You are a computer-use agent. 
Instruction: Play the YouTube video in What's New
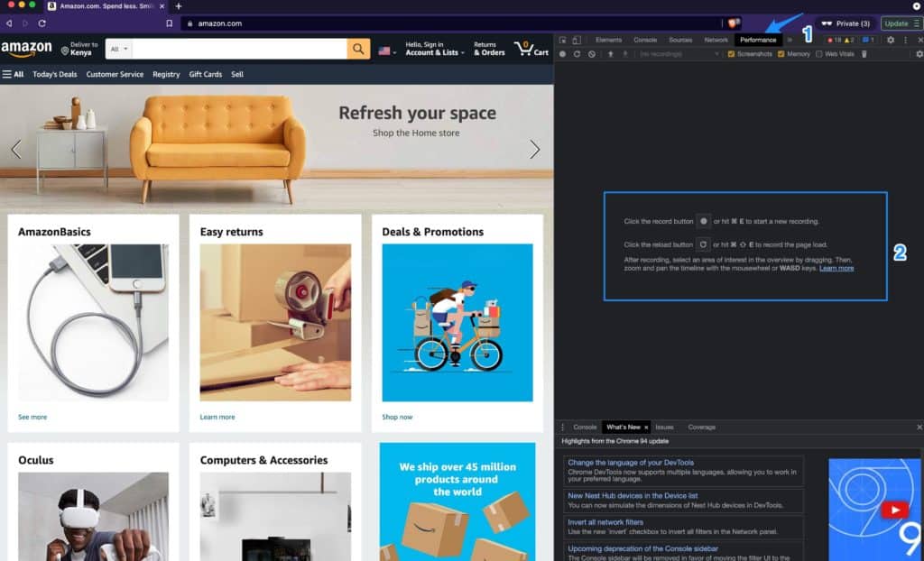pyautogui.click(x=894, y=510)
